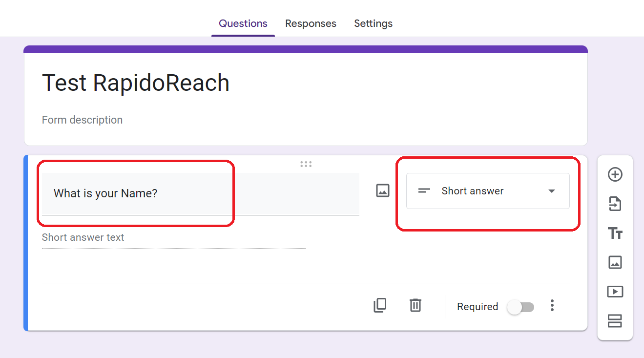Click the Short answer text placeholder
Image resolution: width=644 pixels, height=358 pixels.
(83, 237)
